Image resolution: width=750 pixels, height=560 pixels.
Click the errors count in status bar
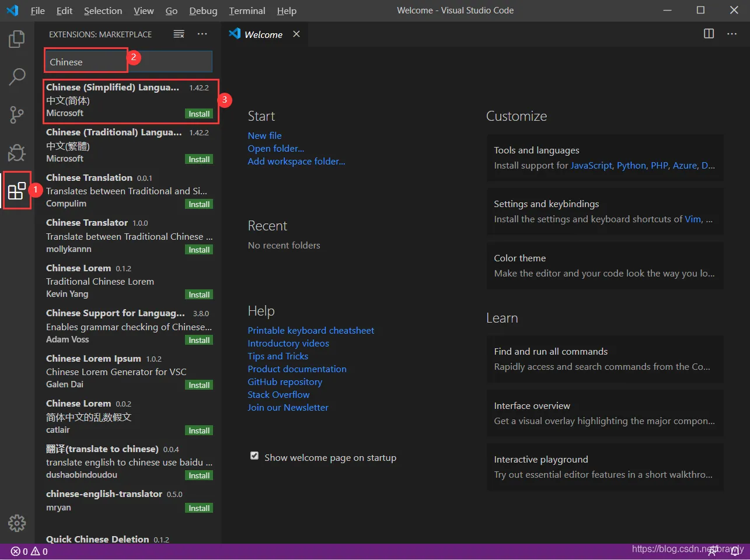tap(19, 551)
